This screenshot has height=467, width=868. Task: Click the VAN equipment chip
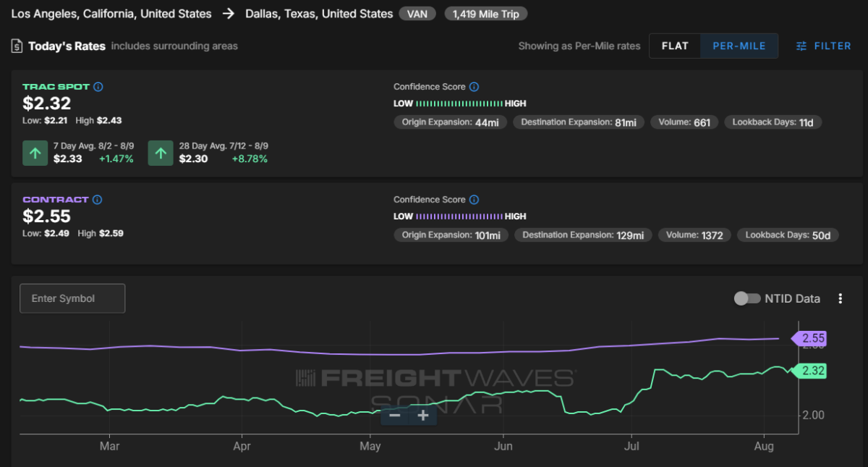click(x=417, y=14)
